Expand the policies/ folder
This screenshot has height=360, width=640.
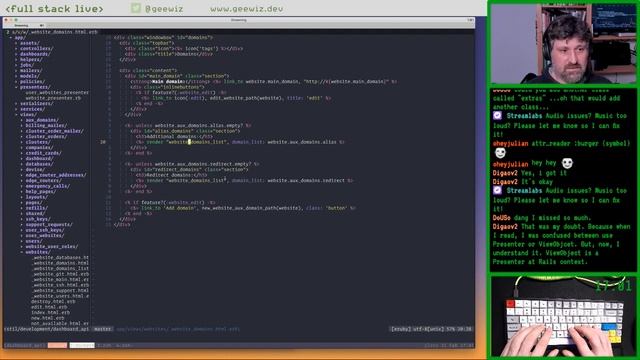click(32, 82)
